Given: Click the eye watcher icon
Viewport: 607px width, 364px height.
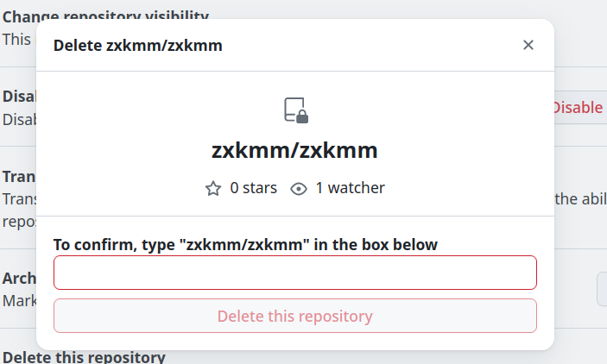Looking at the screenshot, I should click(x=299, y=188).
